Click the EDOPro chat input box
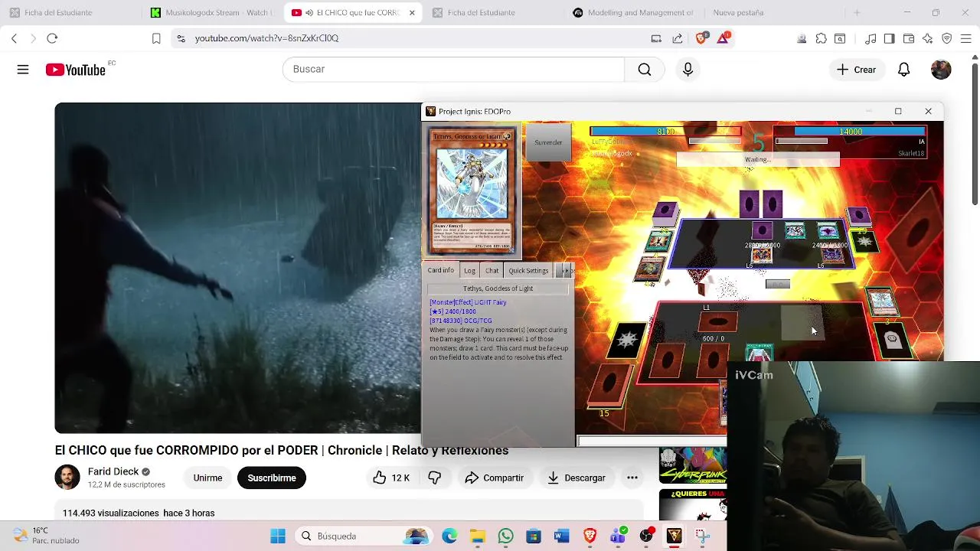The width and height of the screenshot is (980, 551). 652,442
